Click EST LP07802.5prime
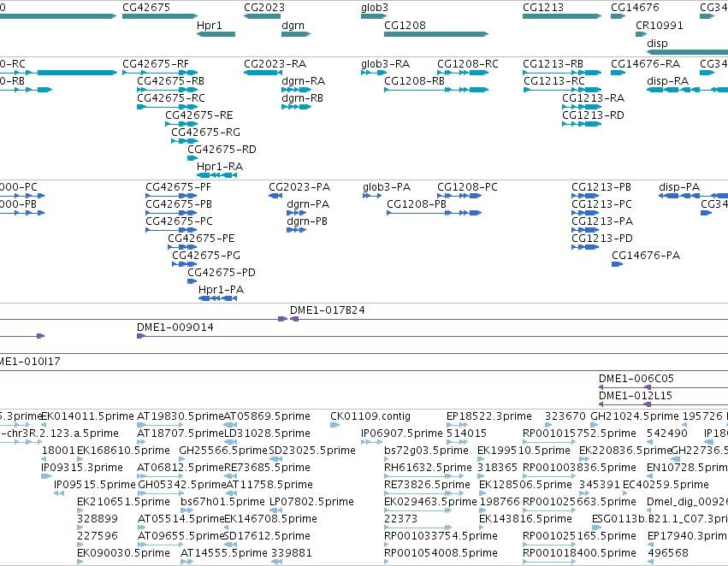 tap(275, 510)
